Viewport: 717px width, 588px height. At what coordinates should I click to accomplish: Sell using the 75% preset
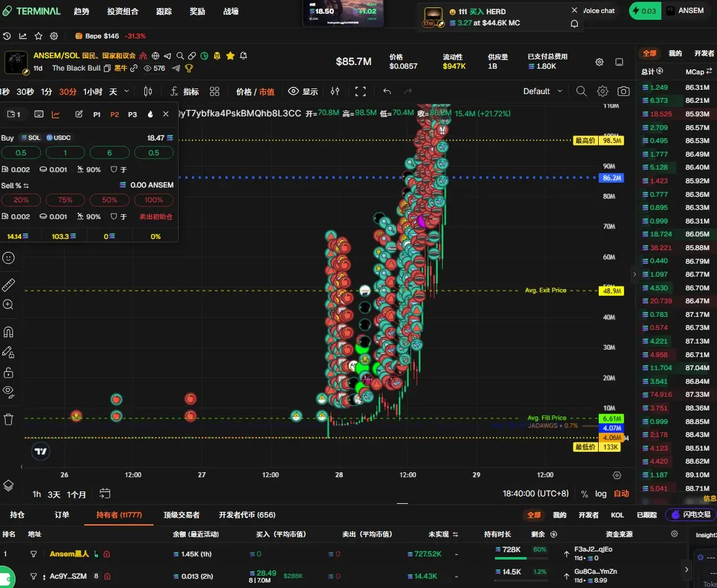coord(65,200)
